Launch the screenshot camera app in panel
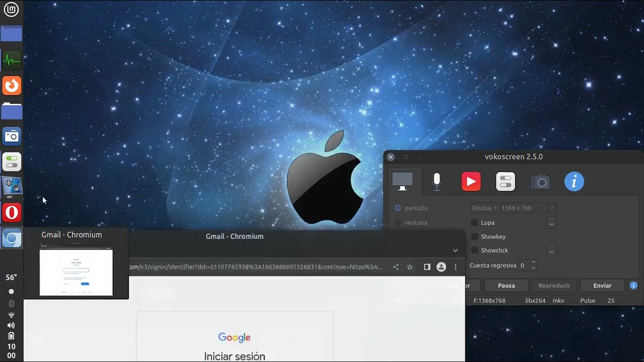This screenshot has width=644, height=362. tap(12, 136)
